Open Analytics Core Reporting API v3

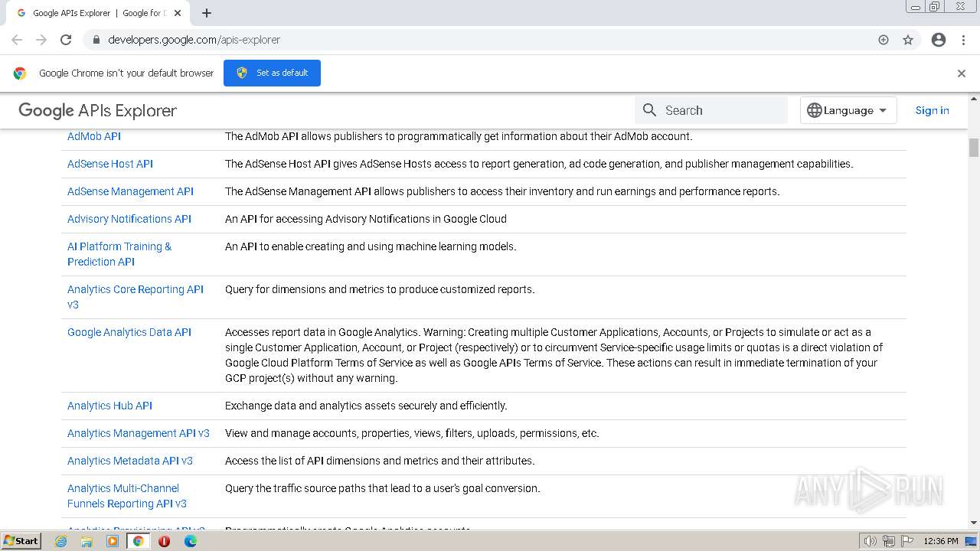click(x=136, y=297)
